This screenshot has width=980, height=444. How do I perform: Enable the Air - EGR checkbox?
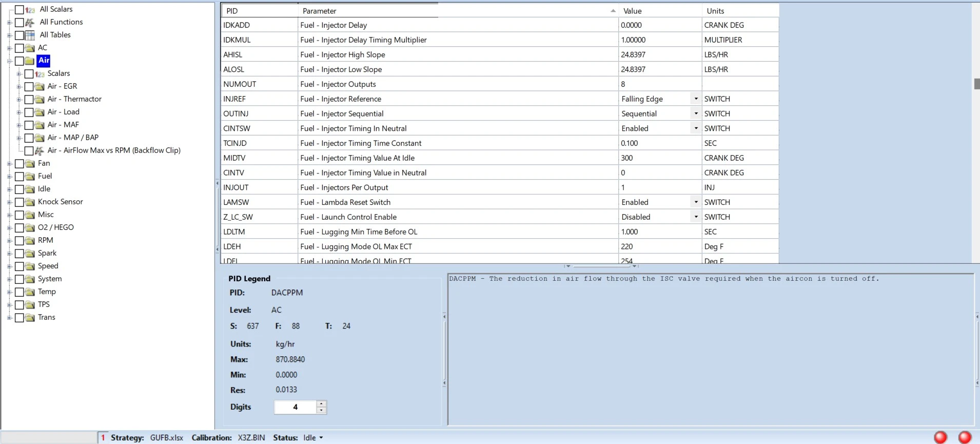[29, 87]
